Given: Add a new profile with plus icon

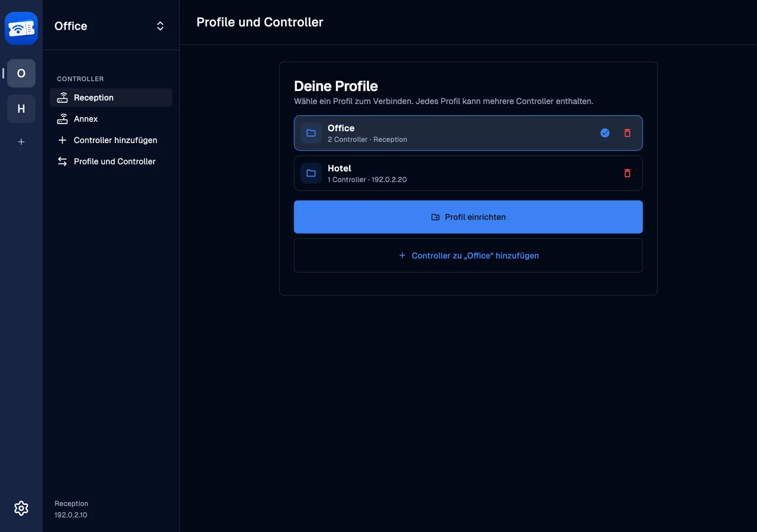Looking at the screenshot, I should coord(21,142).
